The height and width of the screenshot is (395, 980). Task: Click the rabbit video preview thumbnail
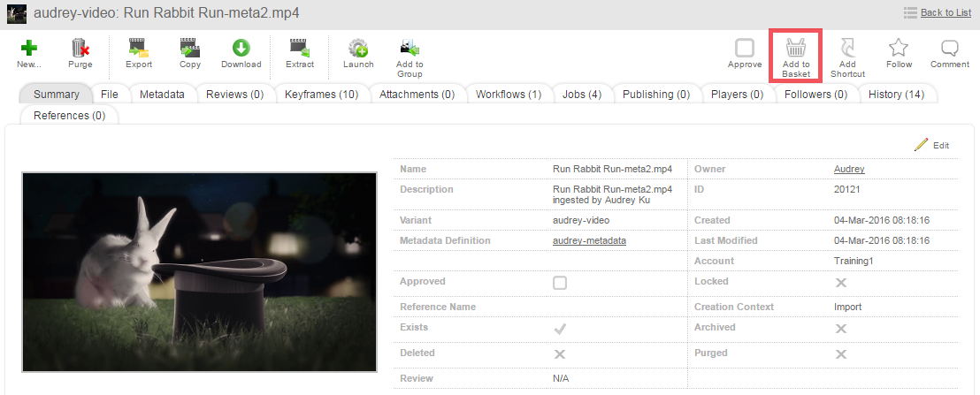coord(199,271)
